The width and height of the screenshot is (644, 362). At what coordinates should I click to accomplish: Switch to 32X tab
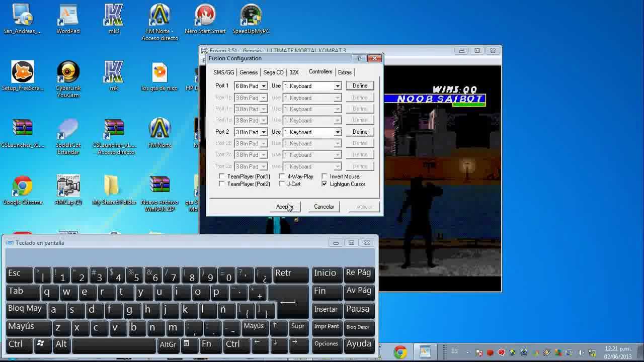[294, 72]
